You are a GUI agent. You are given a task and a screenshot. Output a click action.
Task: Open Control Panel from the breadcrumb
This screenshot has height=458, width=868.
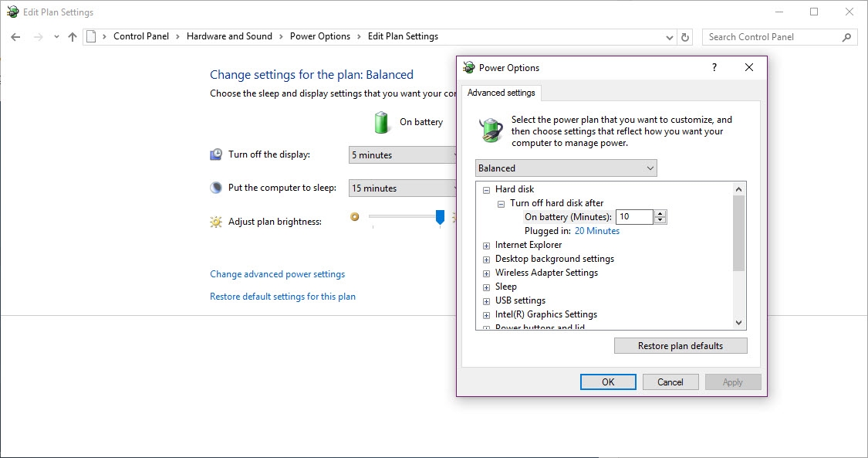coord(141,36)
